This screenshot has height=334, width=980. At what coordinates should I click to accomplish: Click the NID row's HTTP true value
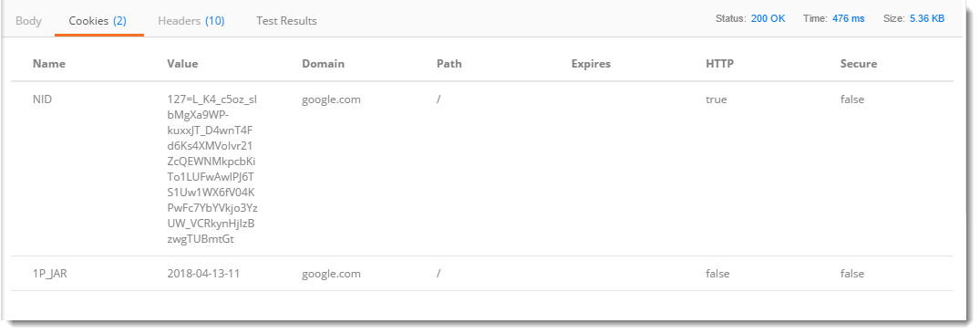click(x=717, y=99)
